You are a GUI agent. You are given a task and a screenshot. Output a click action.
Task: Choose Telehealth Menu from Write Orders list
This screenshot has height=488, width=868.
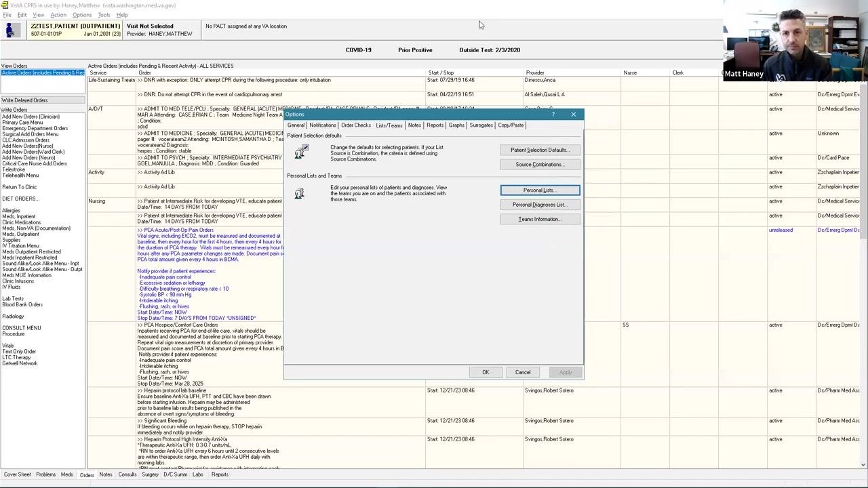pos(20,175)
